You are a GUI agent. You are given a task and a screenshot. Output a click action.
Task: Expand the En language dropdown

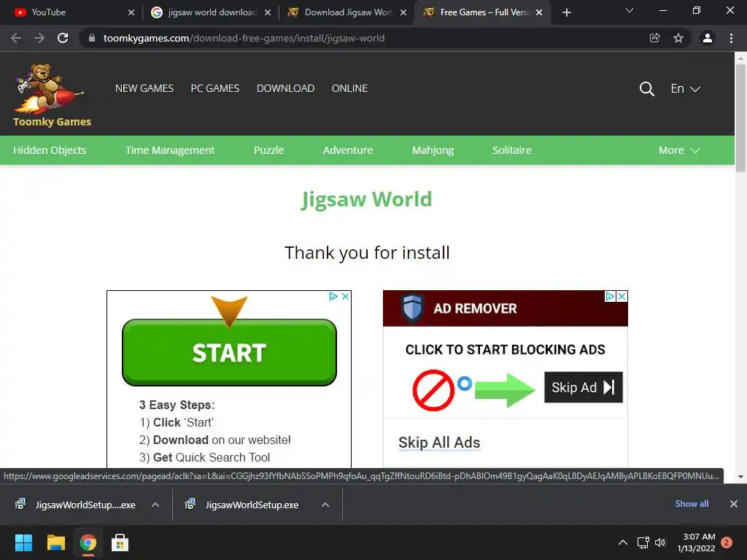[x=685, y=88]
